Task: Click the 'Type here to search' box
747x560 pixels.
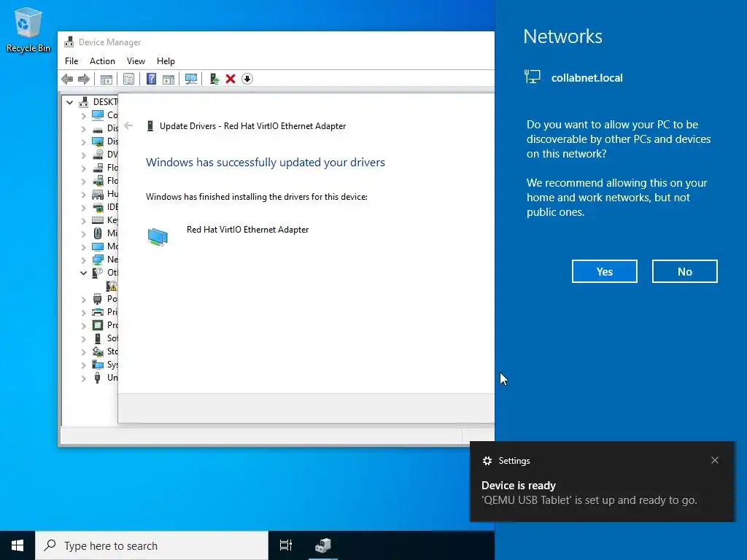Action: pos(152,545)
